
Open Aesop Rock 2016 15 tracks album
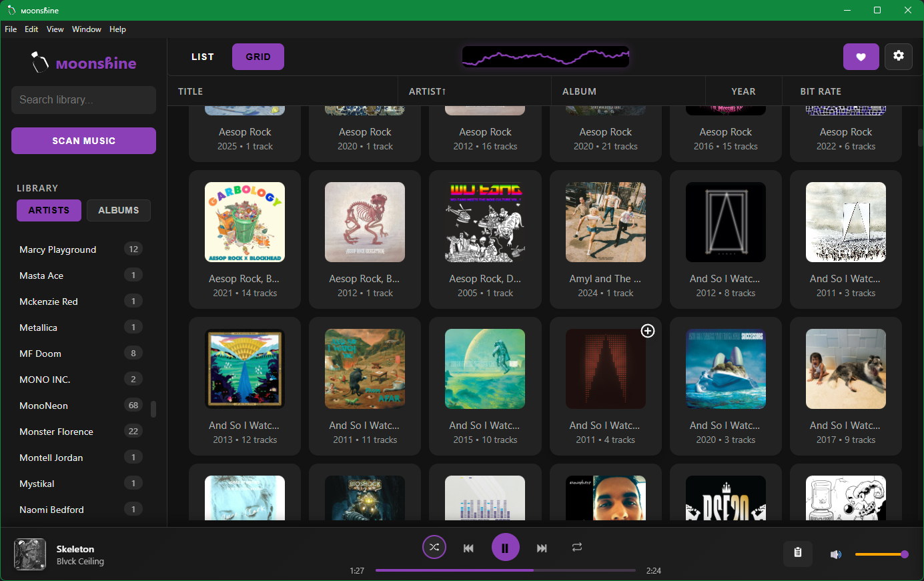click(x=726, y=133)
